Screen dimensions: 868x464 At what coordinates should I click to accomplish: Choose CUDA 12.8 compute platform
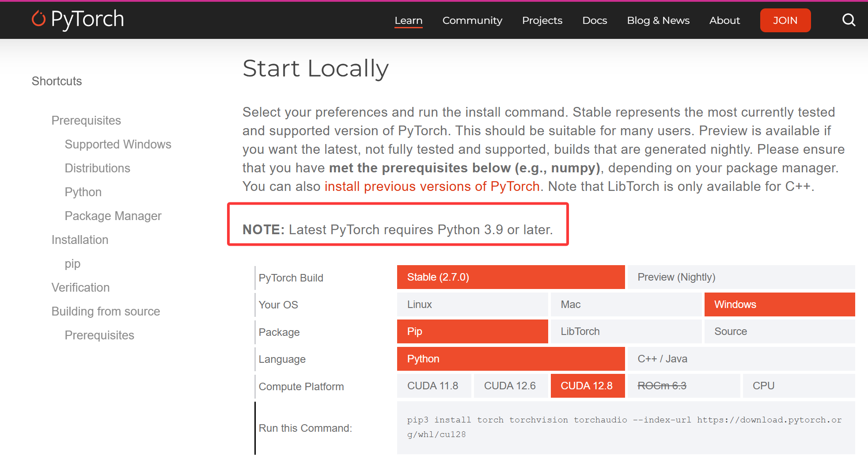point(588,386)
